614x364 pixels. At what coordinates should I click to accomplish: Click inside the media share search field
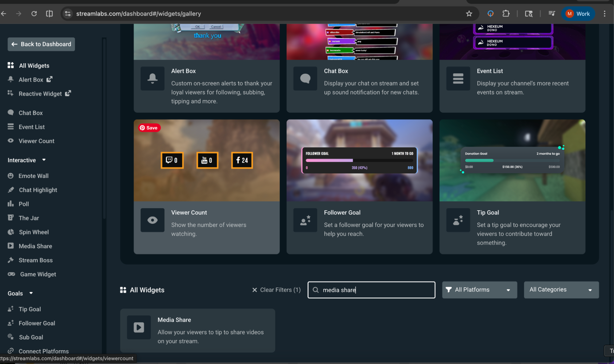(371, 290)
